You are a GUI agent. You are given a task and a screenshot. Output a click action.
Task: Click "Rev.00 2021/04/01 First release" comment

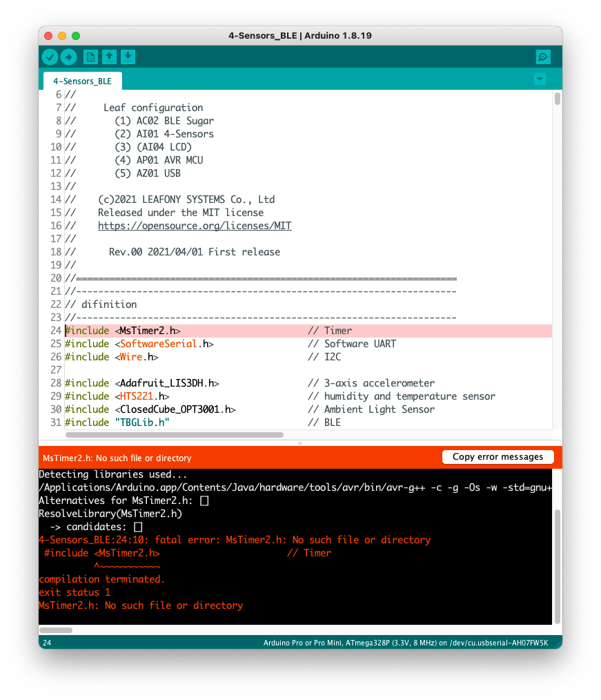[x=195, y=252]
